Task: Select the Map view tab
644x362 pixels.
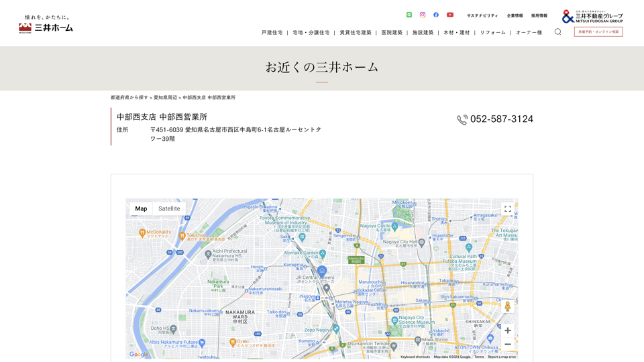Action: point(141,208)
